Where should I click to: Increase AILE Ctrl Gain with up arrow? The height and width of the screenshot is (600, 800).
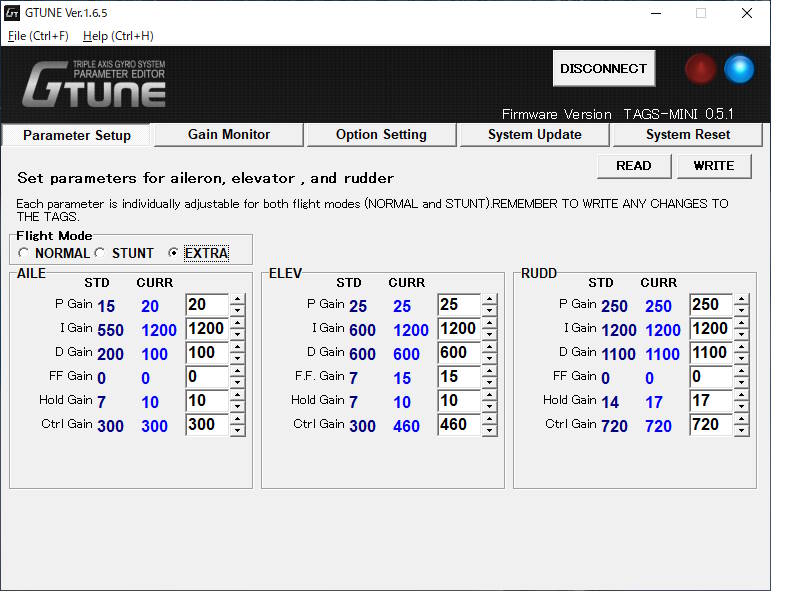point(237,419)
